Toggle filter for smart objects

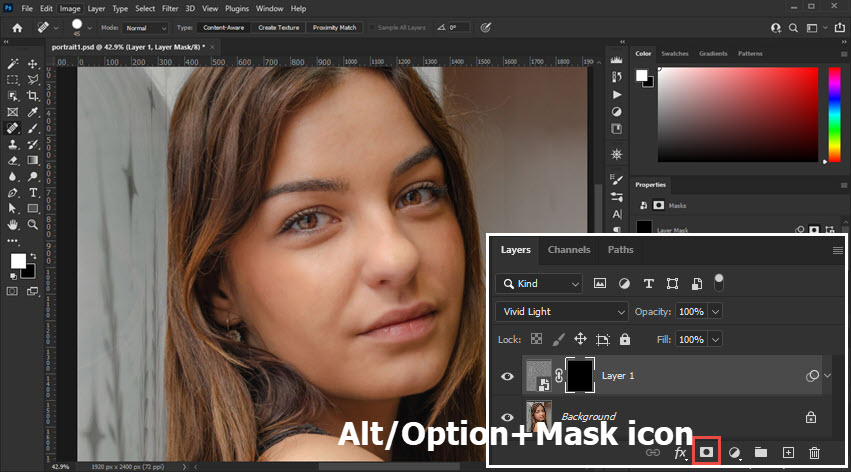click(x=697, y=283)
